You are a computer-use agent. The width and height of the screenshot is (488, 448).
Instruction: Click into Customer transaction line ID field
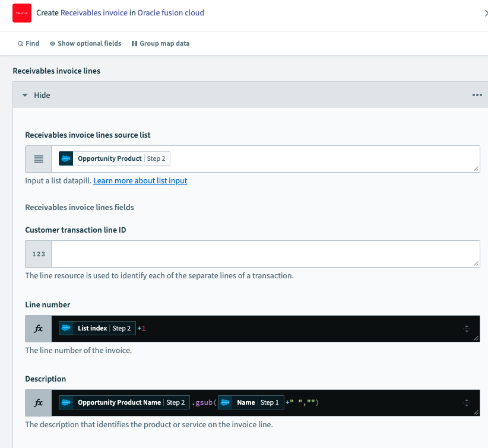265,254
